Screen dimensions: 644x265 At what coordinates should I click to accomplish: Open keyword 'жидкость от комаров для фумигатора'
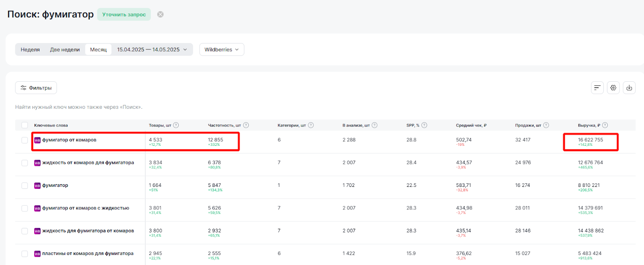click(x=88, y=163)
